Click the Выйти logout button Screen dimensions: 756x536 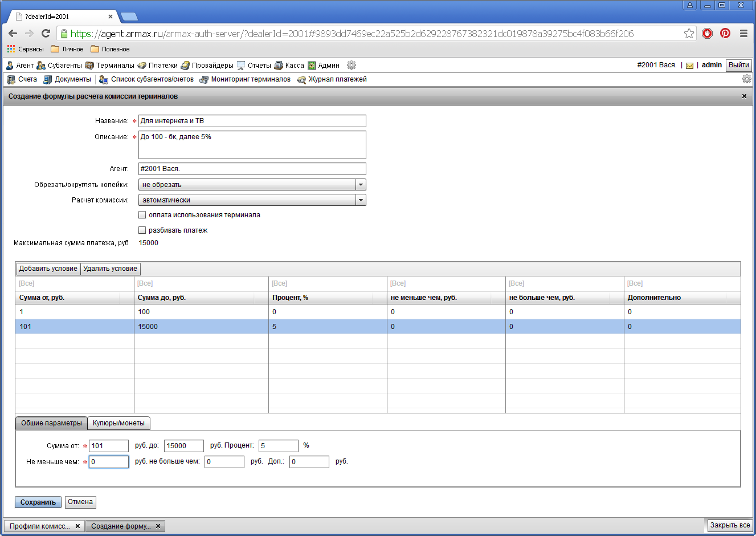click(x=738, y=65)
